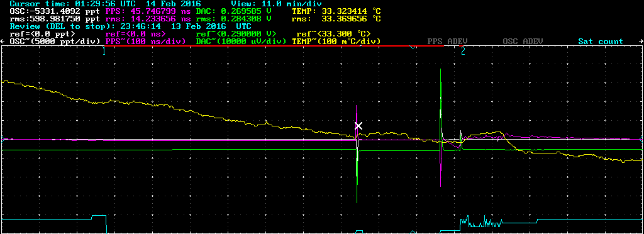Click the white X cursor mark
This screenshot has width=644, height=234.
click(x=358, y=126)
